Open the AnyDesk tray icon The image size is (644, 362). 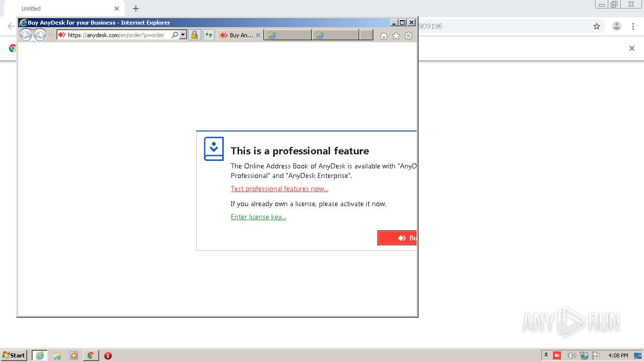point(557,355)
